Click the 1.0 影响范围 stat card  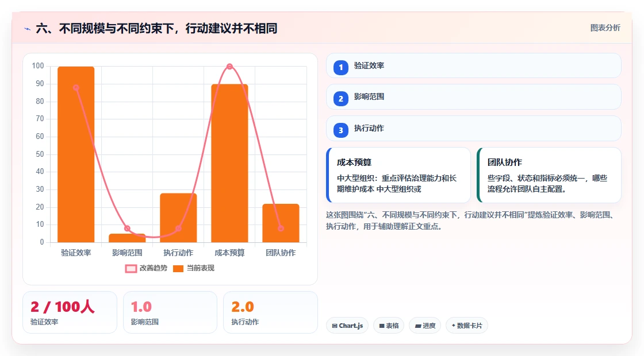(x=170, y=312)
